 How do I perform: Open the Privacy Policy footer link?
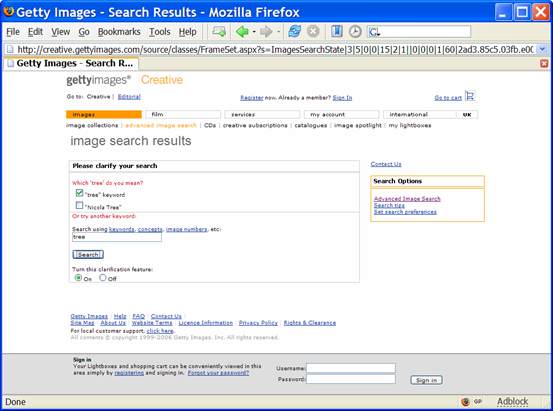tap(258, 323)
